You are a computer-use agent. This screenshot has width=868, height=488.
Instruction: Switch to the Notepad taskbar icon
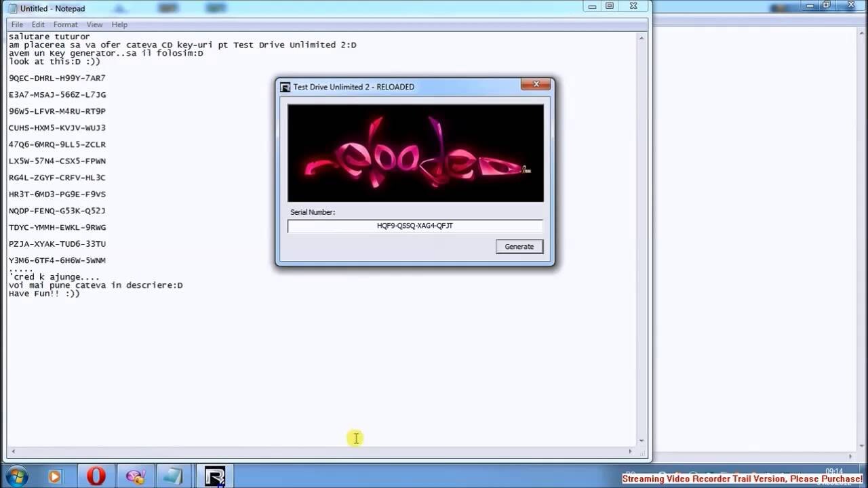point(173,476)
